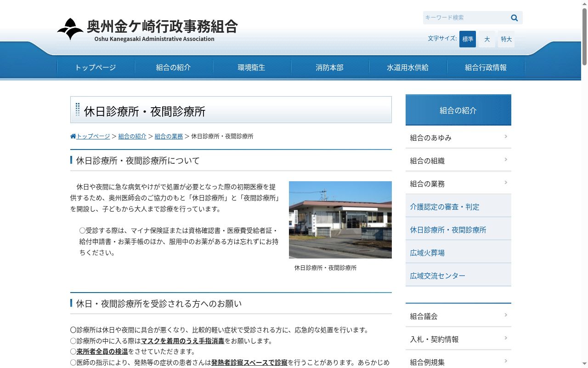This screenshot has height=368, width=588.
Task: Open 組合行政情報 navigation menu item
Action: pyautogui.click(x=486, y=68)
